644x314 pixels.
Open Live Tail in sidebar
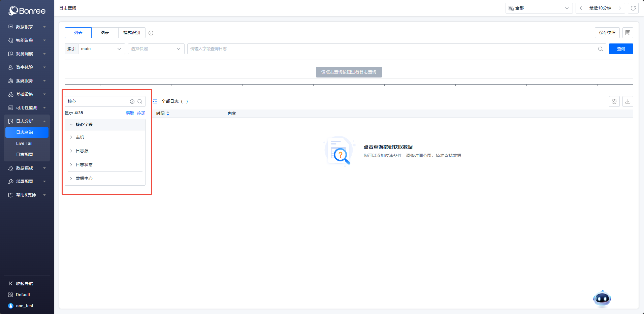point(24,144)
